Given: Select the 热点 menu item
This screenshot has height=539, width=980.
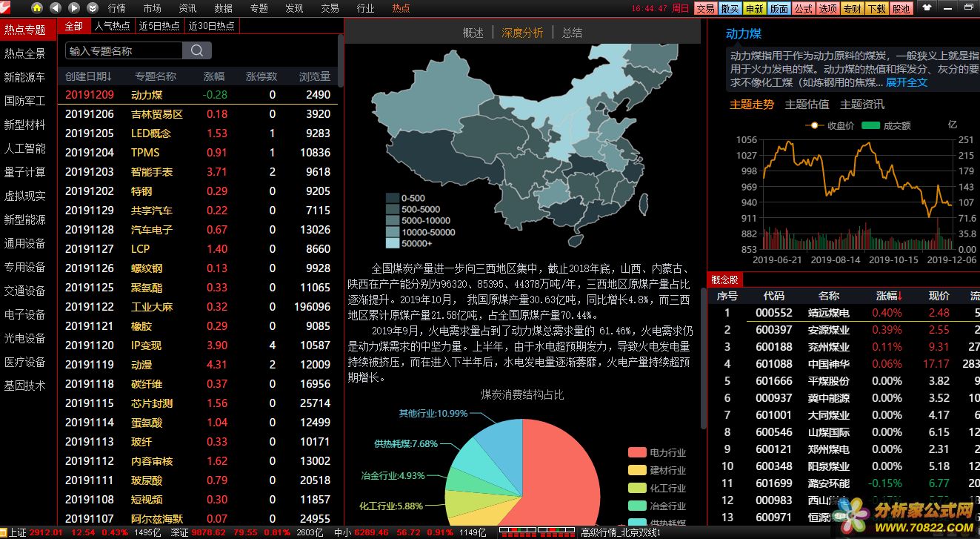Looking at the screenshot, I should click(x=401, y=8).
